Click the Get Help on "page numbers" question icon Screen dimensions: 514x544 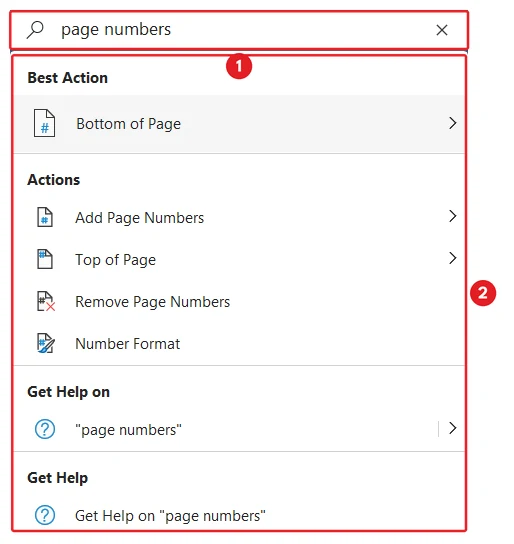pyautogui.click(x=45, y=515)
